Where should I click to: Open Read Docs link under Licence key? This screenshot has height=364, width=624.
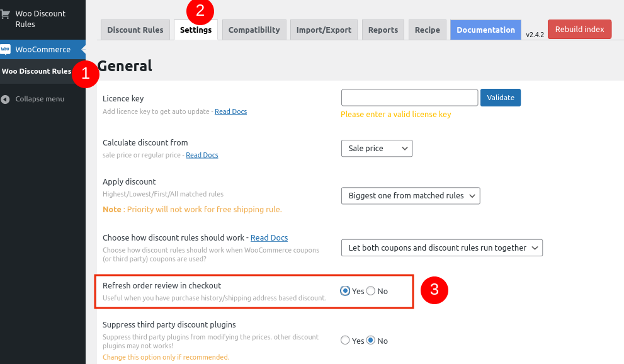(x=231, y=111)
